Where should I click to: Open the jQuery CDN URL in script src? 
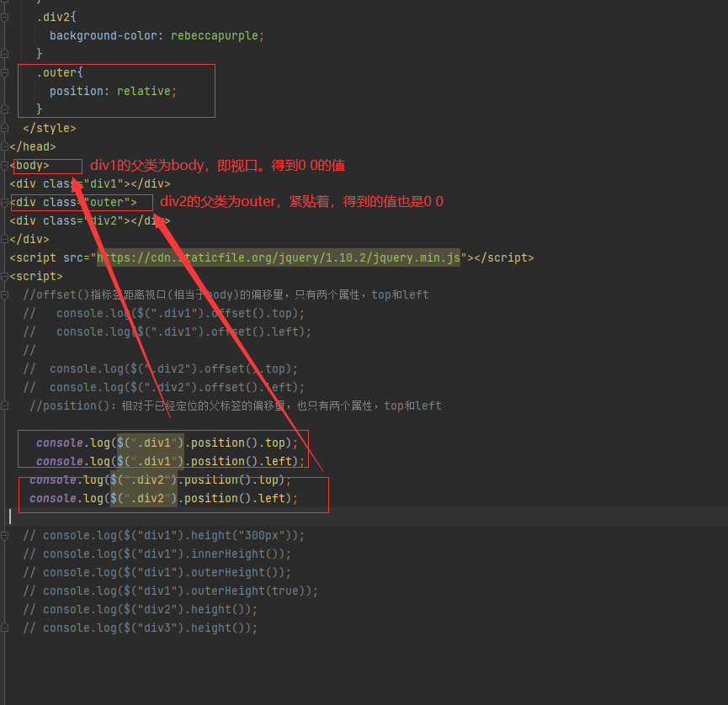(279, 257)
